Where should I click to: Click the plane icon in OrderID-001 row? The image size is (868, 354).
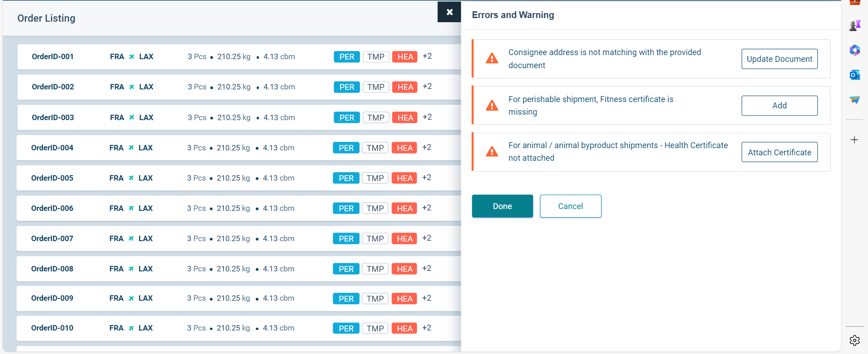click(132, 57)
